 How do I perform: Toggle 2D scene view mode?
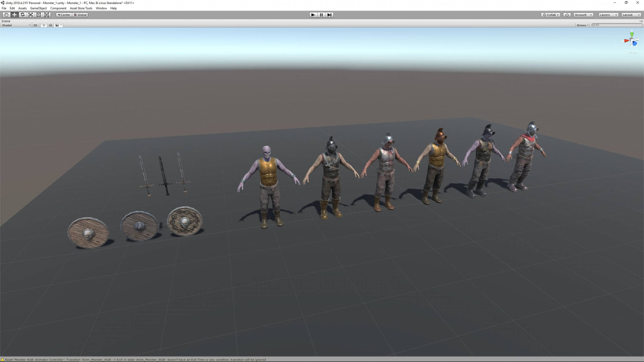tap(35, 25)
